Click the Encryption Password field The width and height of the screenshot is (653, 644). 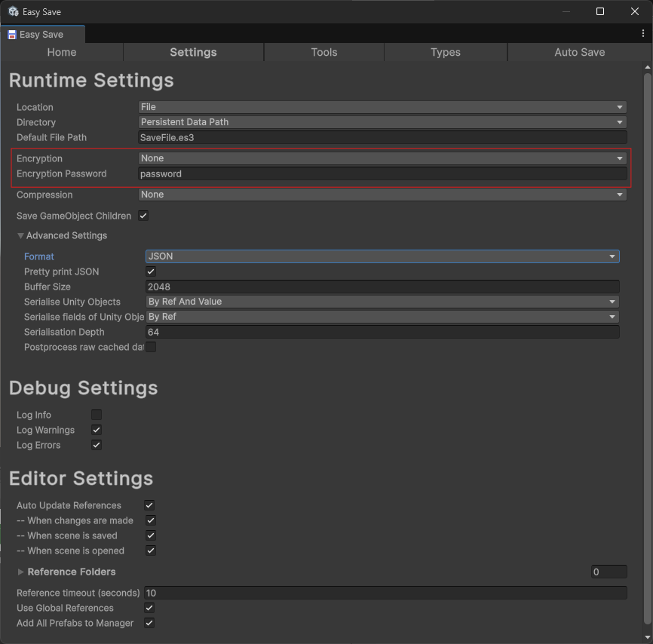pos(382,173)
